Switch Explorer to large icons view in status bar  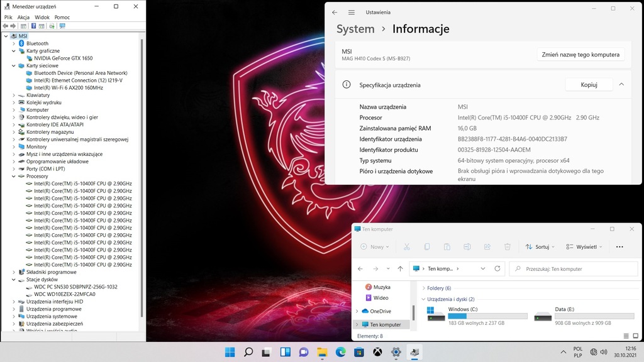pos(635,336)
